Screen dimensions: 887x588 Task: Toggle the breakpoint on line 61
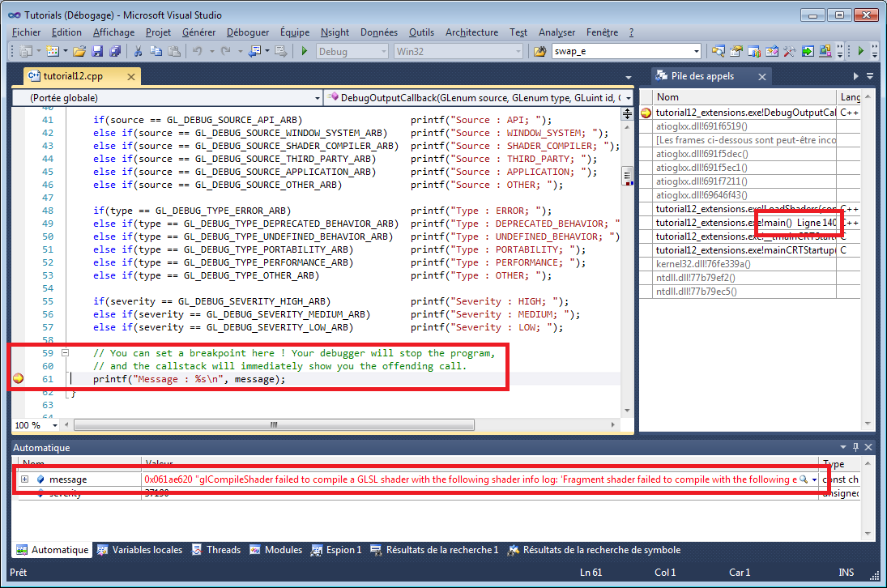(x=18, y=378)
